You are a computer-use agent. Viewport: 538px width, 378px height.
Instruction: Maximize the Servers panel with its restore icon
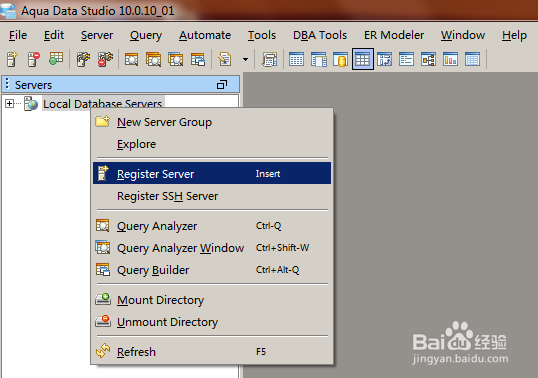tap(222, 84)
